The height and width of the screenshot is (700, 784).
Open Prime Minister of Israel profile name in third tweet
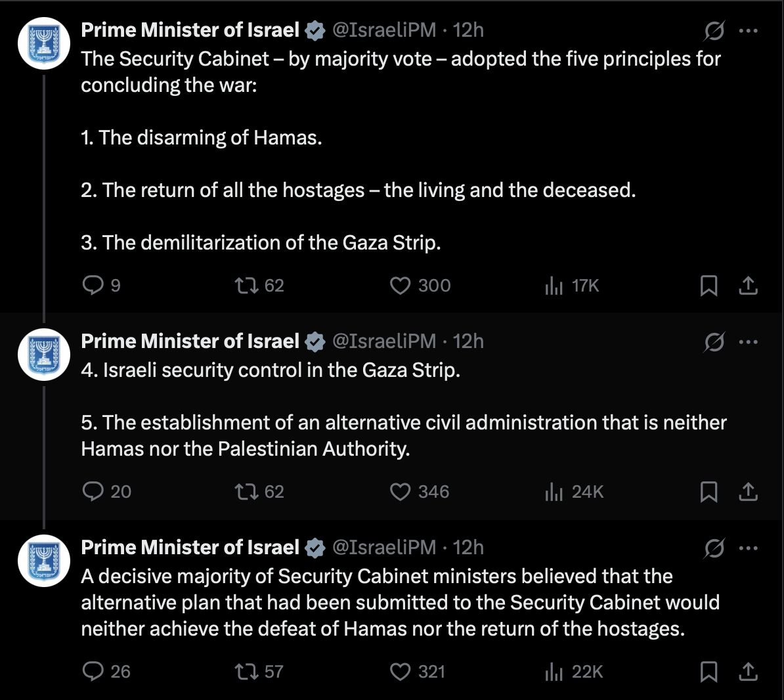[190, 547]
